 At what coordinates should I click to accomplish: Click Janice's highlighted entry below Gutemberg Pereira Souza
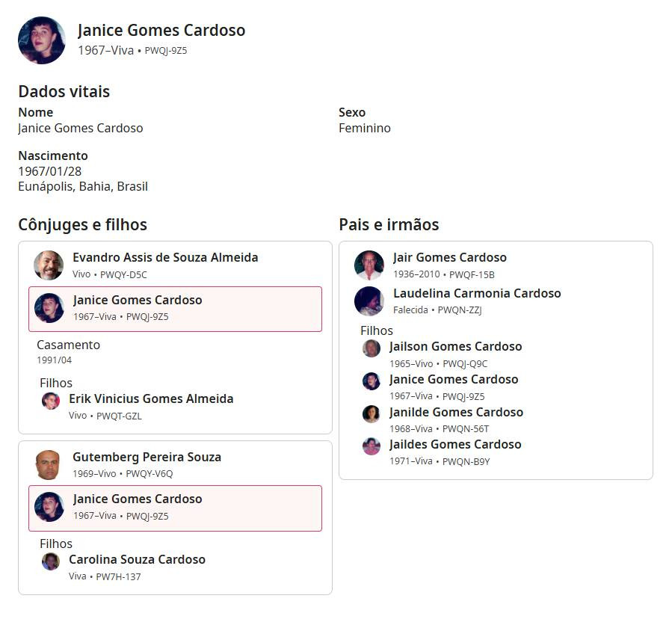click(175, 508)
